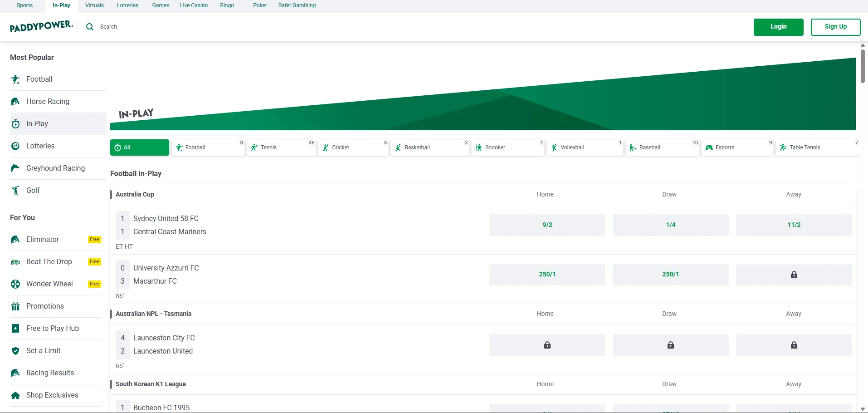This screenshot has width=868, height=413.
Task: Switch to the In-Play top tab
Action: click(x=62, y=5)
